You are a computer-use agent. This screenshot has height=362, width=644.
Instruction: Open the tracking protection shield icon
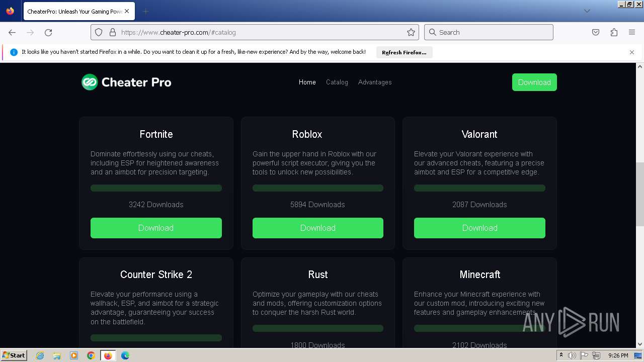tap(99, 32)
